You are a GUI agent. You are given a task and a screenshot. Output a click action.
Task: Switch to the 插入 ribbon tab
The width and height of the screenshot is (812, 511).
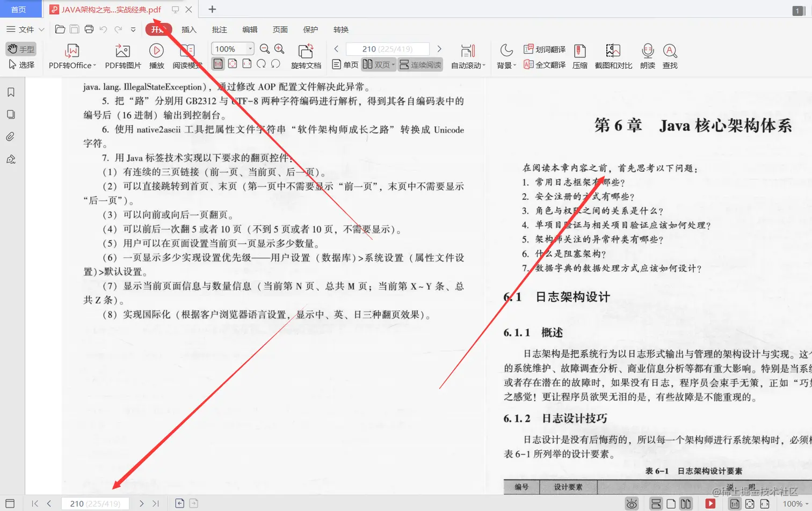(189, 30)
